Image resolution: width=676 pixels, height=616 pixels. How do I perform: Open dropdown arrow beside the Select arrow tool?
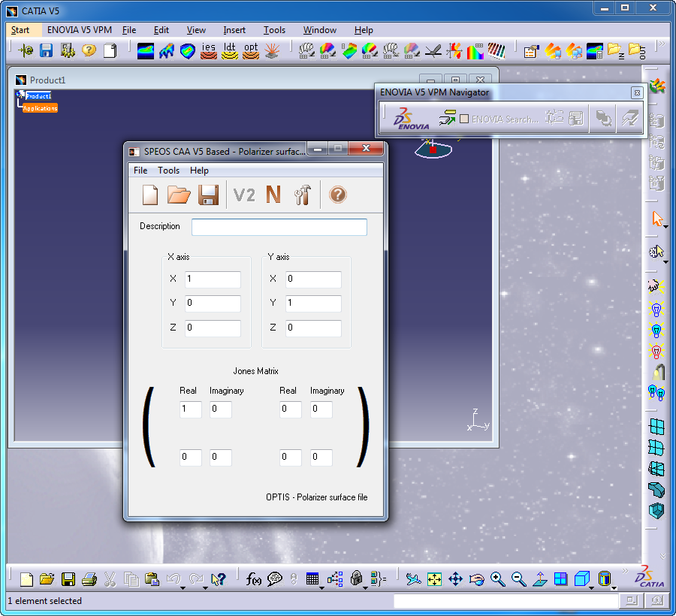[x=666, y=227]
